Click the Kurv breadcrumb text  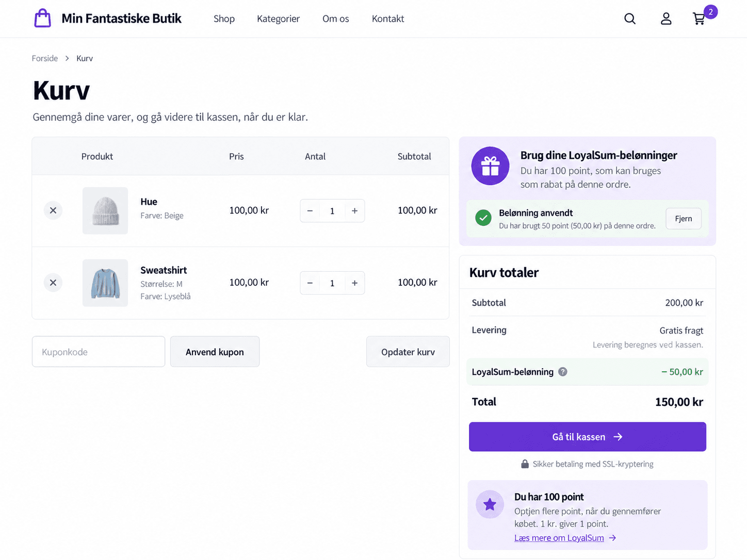click(85, 58)
